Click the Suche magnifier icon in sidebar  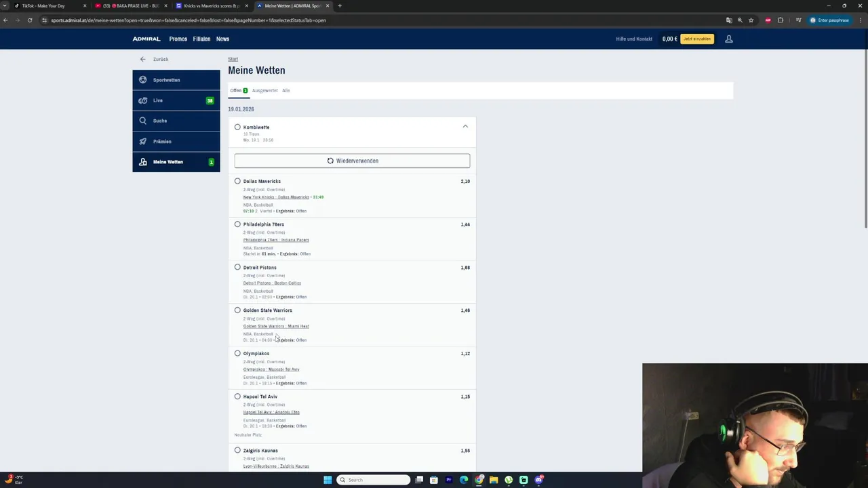pyautogui.click(x=142, y=121)
